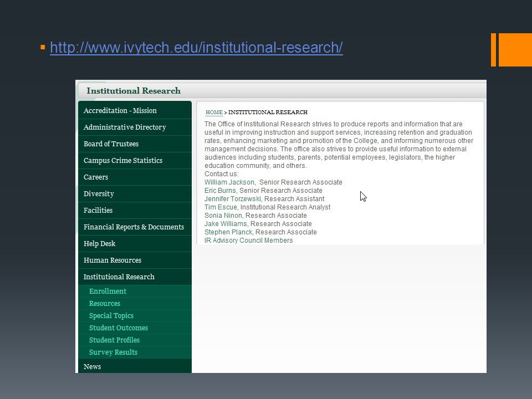Click the Institutional Research page heading
This screenshot has width=532, height=399.
(134, 91)
